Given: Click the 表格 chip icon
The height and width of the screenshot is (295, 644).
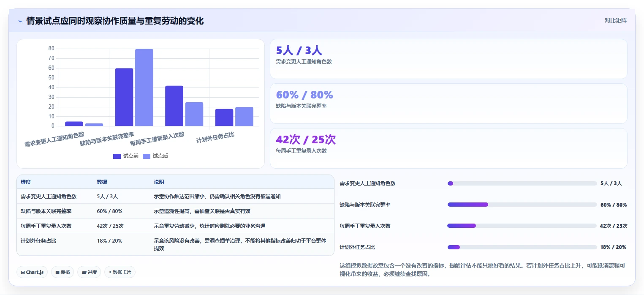Looking at the screenshot, I should (x=57, y=272).
